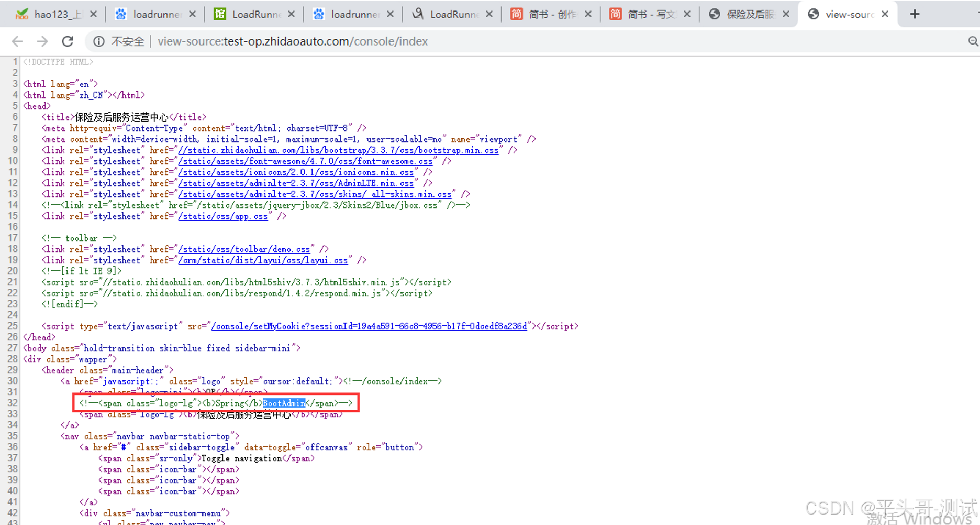Switch to 简书 - 写文 tab
The image size is (980, 525).
tap(651, 14)
